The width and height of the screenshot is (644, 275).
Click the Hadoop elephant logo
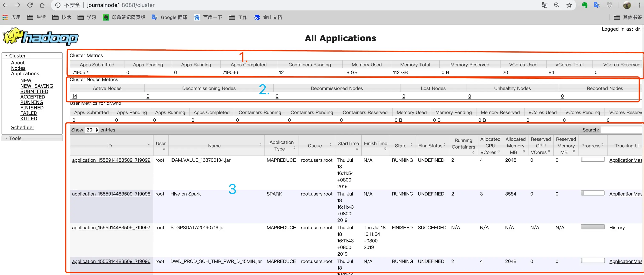click(x=40, y=37)
